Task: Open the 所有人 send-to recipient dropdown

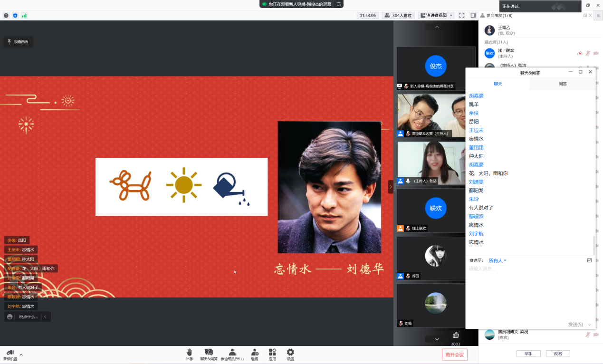Action: (498, 260)
